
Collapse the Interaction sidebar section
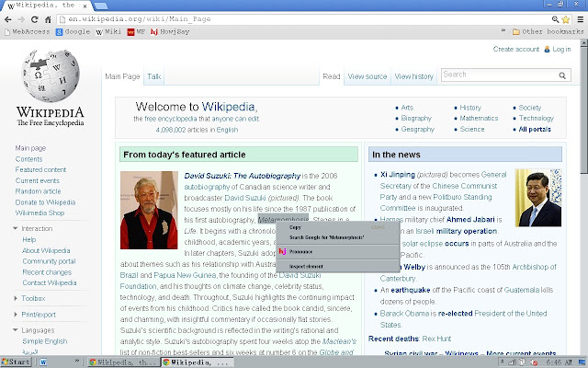click(x=15, y=228)
